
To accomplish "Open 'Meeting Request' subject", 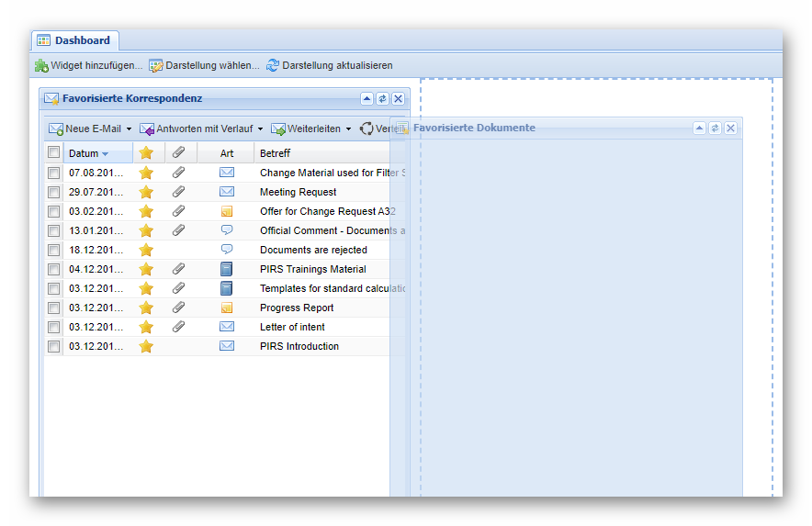I will 299,192.
